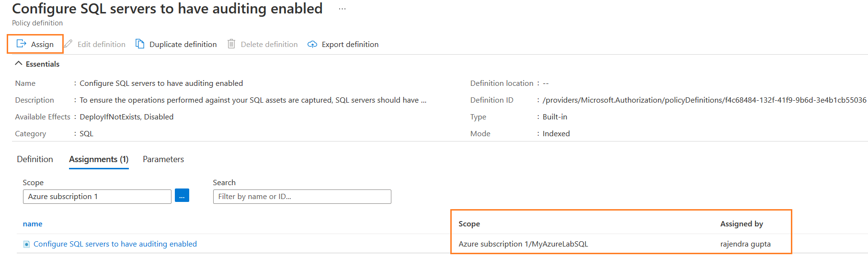868x259 pixels.
Task: Select the Assignments (1) tab
Action: [99, 159]
